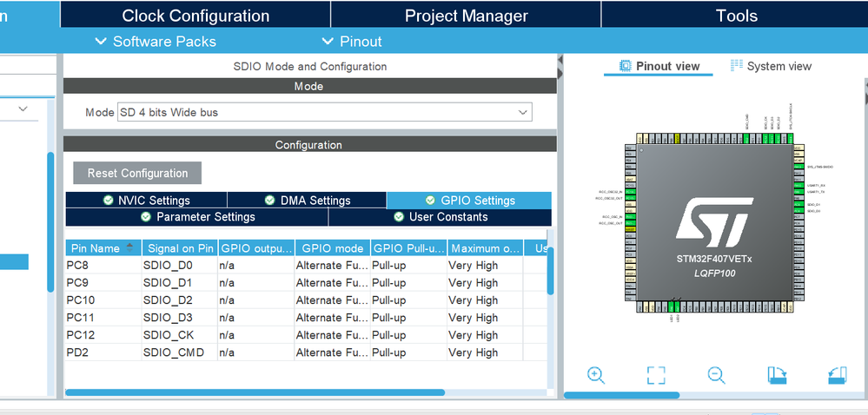
Task: Sort table by Pin Name arrow
Action: coord(129,248)
